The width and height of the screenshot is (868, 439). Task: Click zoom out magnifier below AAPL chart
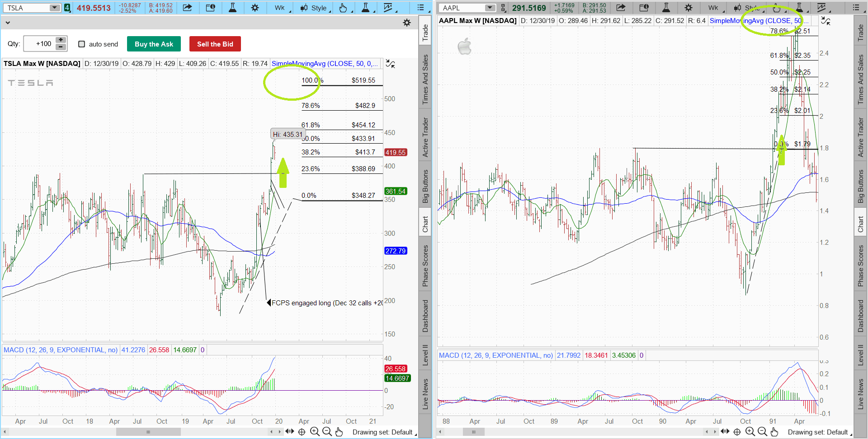(x=762, y=432)
